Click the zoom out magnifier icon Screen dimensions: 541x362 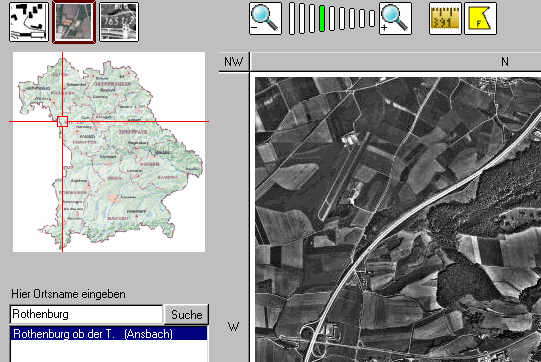coord(265,19)
